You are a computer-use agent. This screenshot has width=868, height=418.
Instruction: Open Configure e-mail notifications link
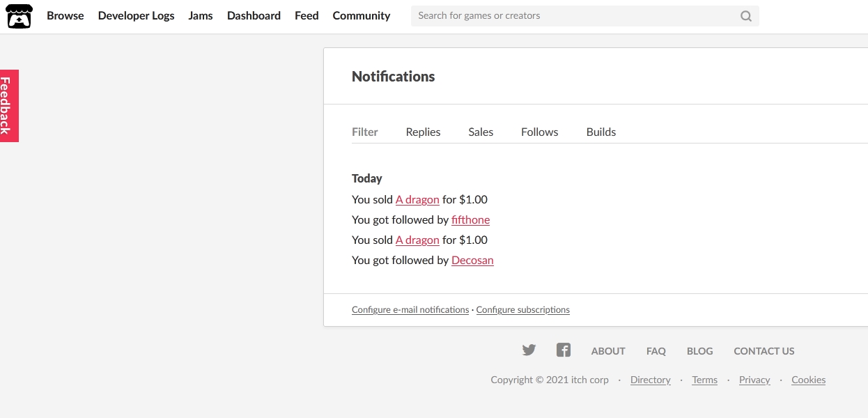pos(410,309)
